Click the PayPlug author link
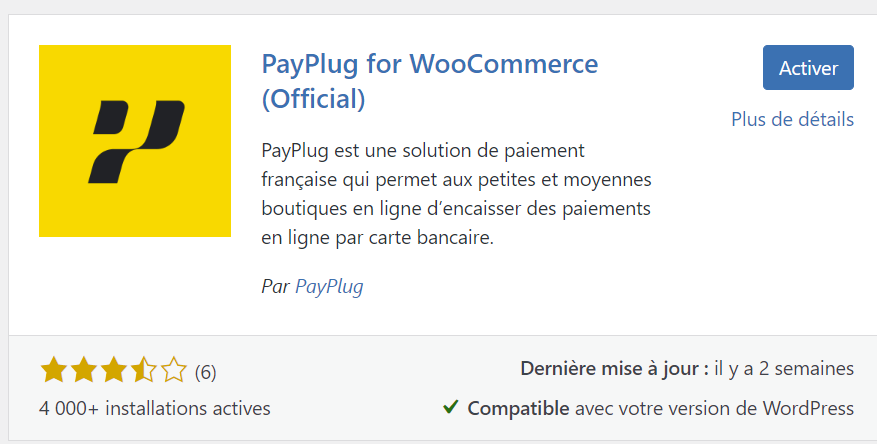Viewport: 877px width, 444px height. coord(329,286)
